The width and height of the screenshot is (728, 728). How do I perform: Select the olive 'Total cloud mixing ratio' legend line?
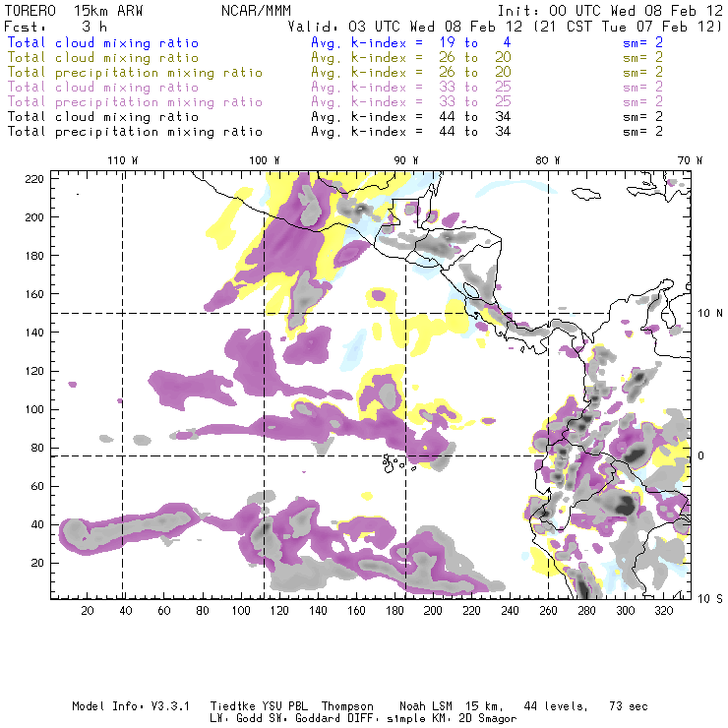pos(103,58)
